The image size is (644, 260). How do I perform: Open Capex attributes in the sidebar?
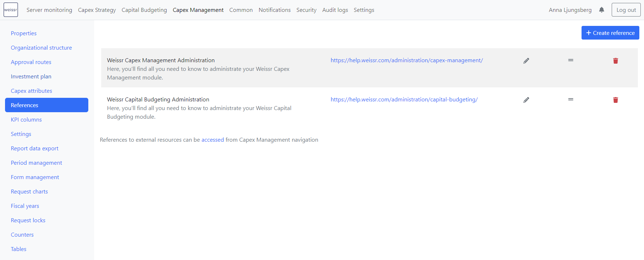pos(31,91)
